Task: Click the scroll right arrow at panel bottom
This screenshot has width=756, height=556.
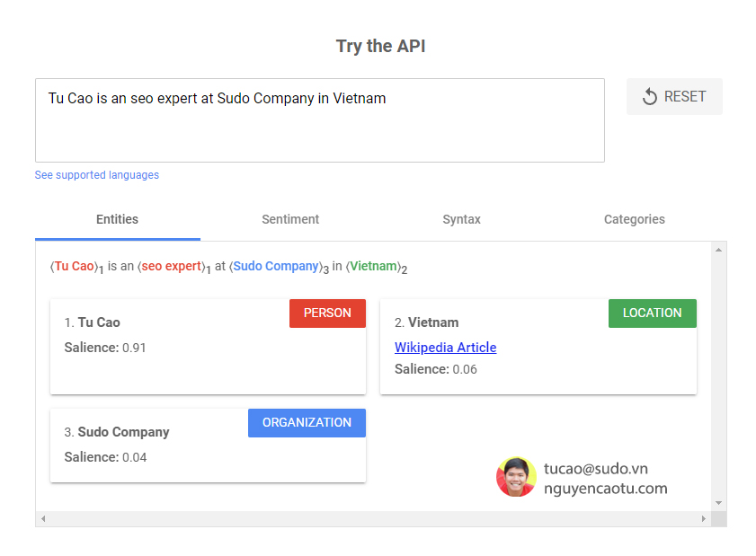Action: tap(703, 519)
